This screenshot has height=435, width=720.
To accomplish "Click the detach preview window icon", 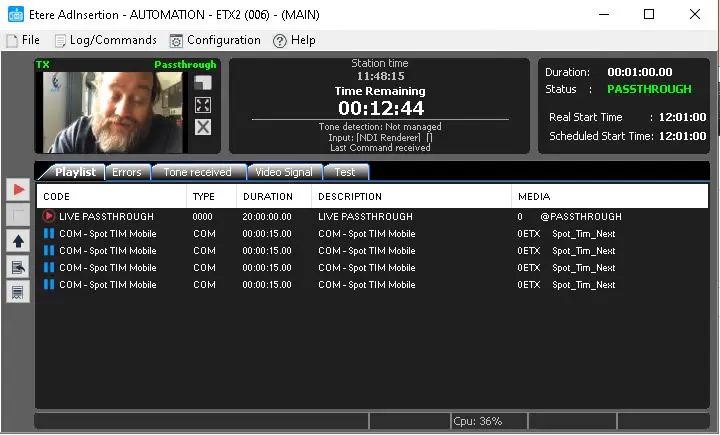I will [x=203, y=83].
